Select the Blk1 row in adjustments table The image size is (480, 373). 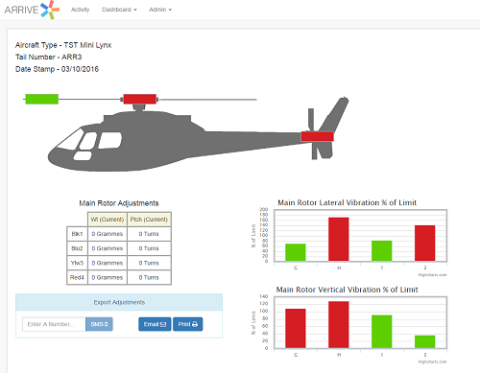[119, 234]
